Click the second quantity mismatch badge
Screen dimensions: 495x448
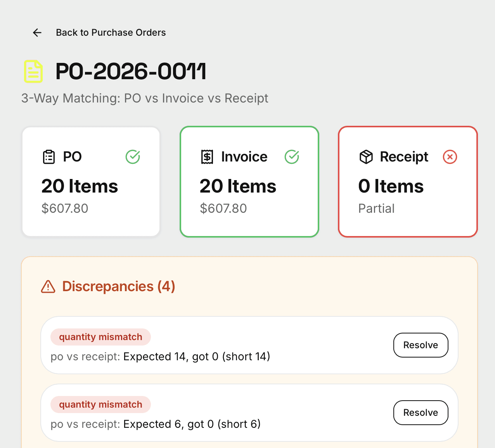click(x=100, y=405)
